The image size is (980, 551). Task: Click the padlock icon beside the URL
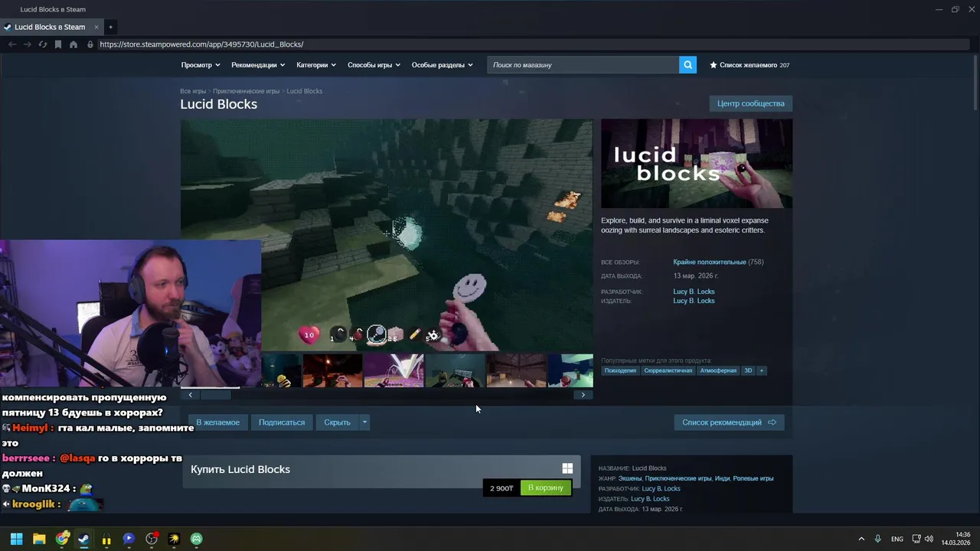[x=90, y=44]
